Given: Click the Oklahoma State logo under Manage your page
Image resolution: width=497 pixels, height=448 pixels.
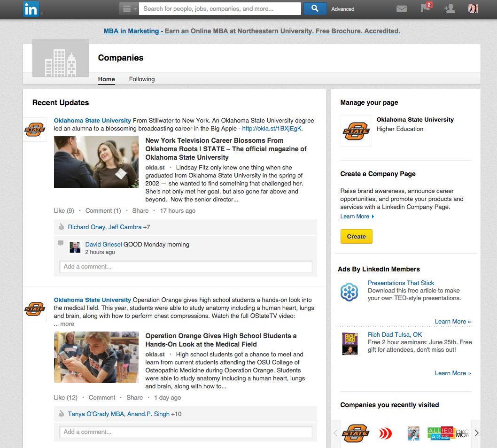Looking at the screenshot, I should 356,131.
